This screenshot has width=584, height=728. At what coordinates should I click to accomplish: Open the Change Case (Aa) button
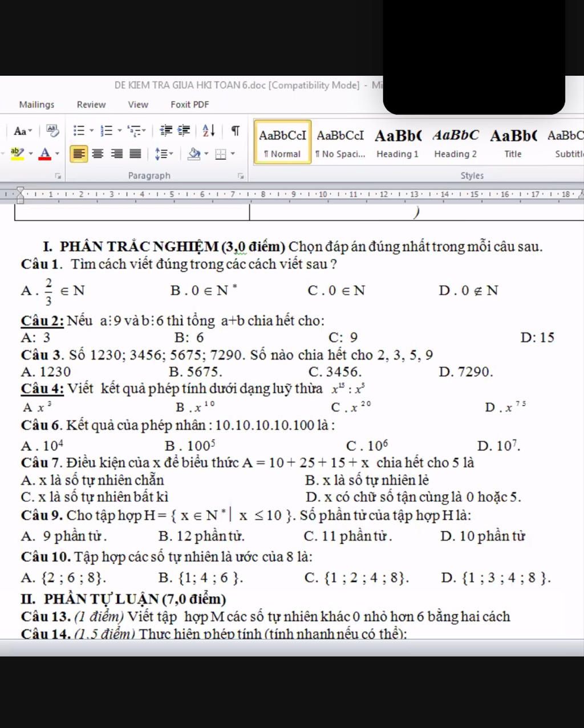23,131
